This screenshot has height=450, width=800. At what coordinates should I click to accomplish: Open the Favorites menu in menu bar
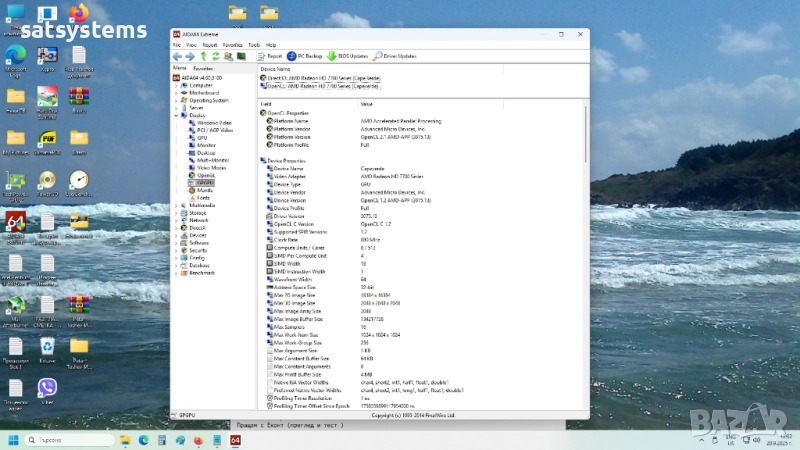[232, 45]
